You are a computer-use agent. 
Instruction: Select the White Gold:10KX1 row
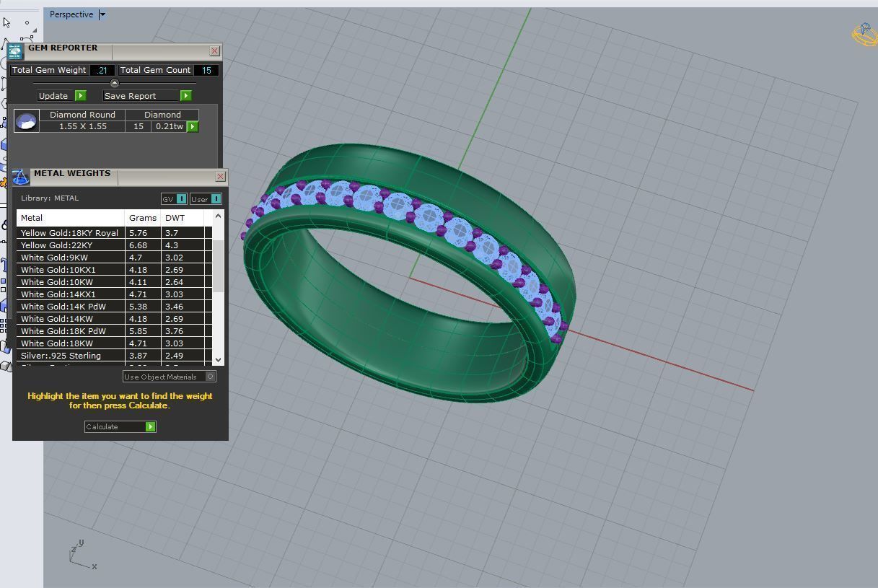(x=114, y=270)
